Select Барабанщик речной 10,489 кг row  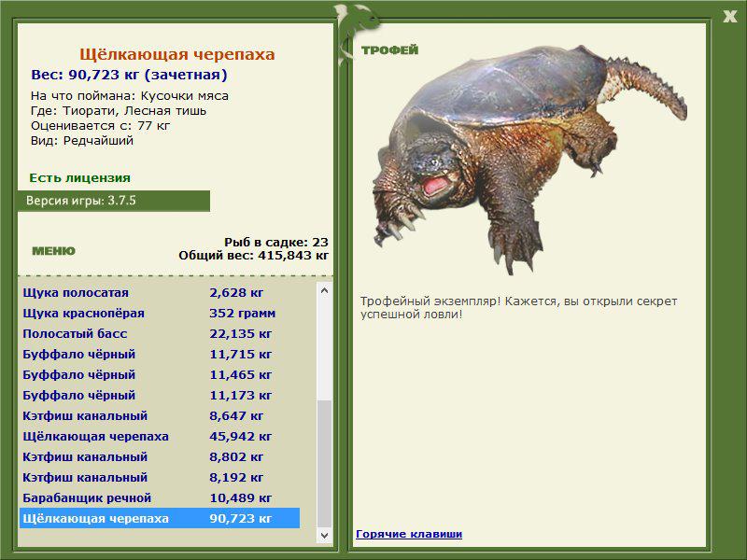click(x=160, y=497)
